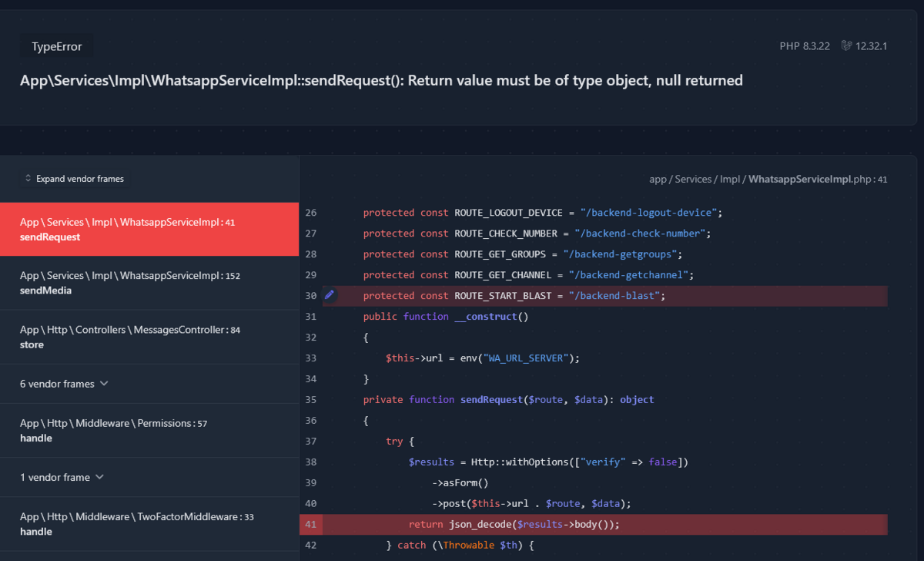Select the sendMedia stack frame
Screen dimensions: 924x561
click(149, 283)
